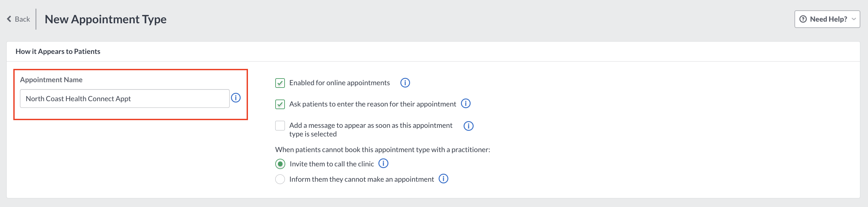Uncheck Enabled for online appointments

coord(280,83)
